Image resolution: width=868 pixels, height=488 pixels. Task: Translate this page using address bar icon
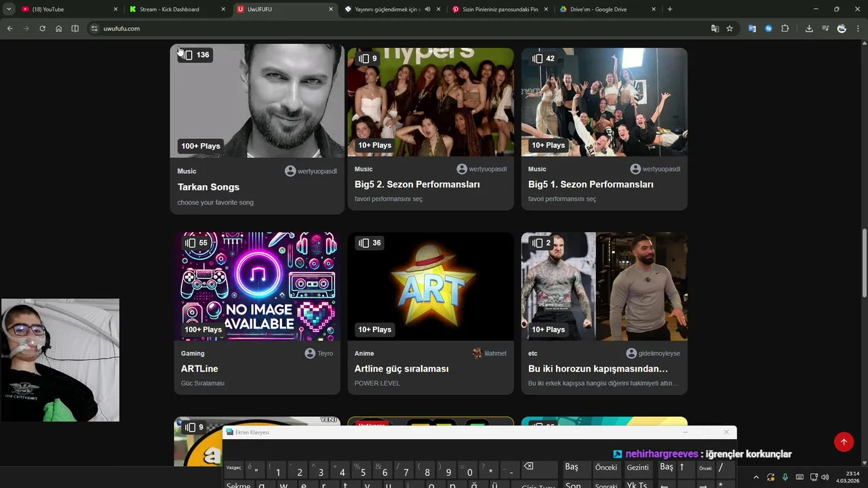(x=715, y=28)
